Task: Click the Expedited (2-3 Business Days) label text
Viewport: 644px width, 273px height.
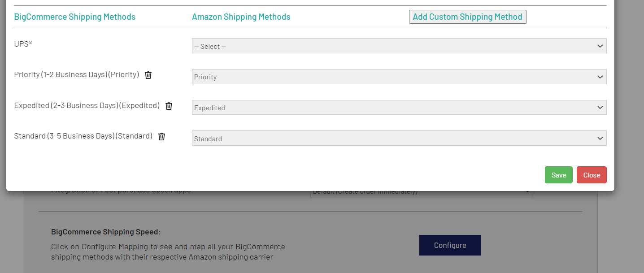Action: click(87, 105)
